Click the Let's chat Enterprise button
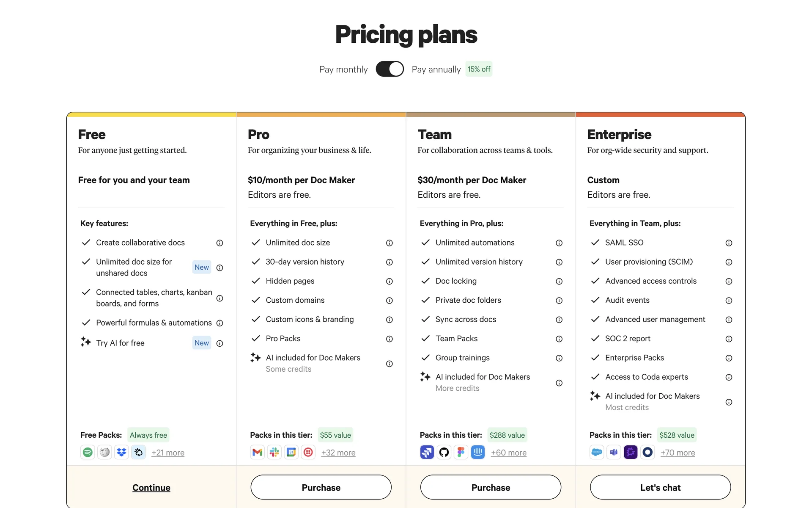This screenshot has width=812, height=508. click(660, 488)
